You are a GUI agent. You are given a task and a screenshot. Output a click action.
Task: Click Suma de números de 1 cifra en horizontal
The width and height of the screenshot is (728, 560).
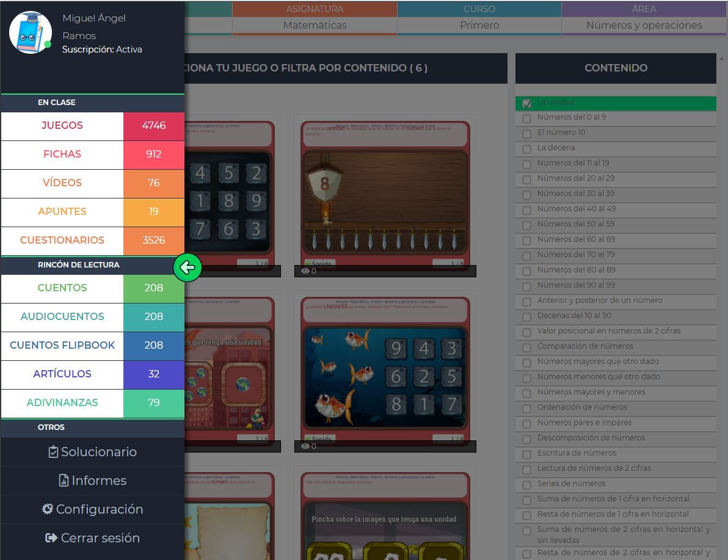(x=613, y=499)
